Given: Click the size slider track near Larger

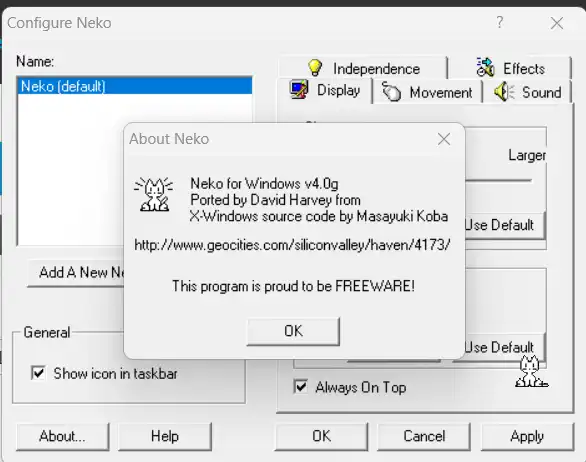Looking at the screenshot, I should pyautogui.click(x=498, y=181).
